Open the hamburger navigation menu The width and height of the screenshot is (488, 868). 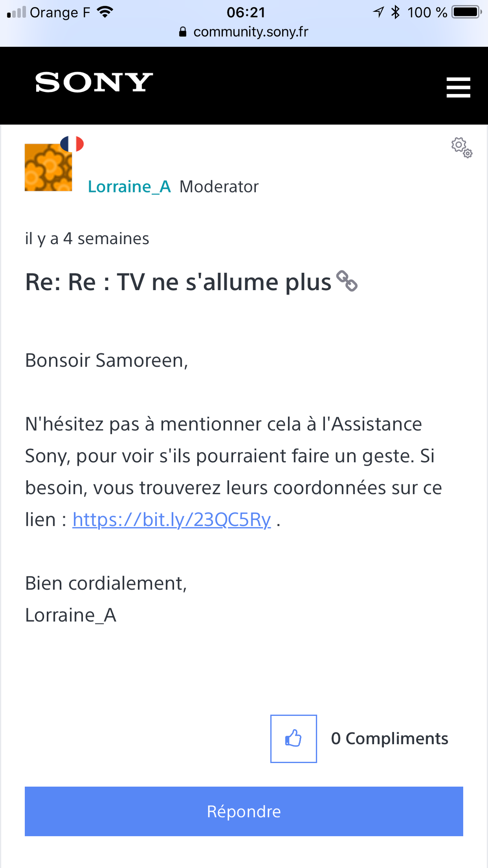pyautogui.click(x=458, y=87)
